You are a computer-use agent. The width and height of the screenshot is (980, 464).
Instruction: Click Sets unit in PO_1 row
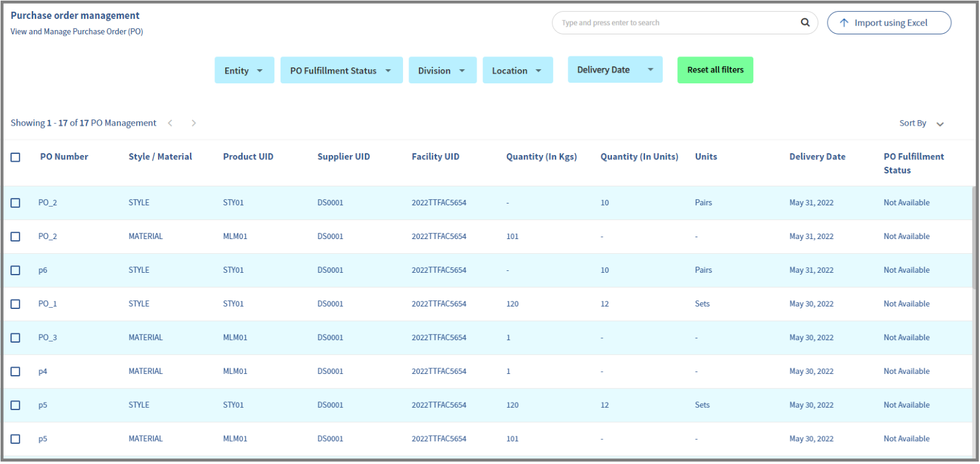pyautogui.click(x=703, y=304)
